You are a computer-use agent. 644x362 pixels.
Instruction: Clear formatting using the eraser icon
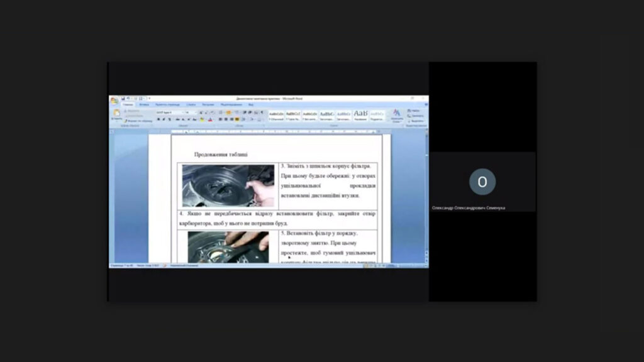213,112
